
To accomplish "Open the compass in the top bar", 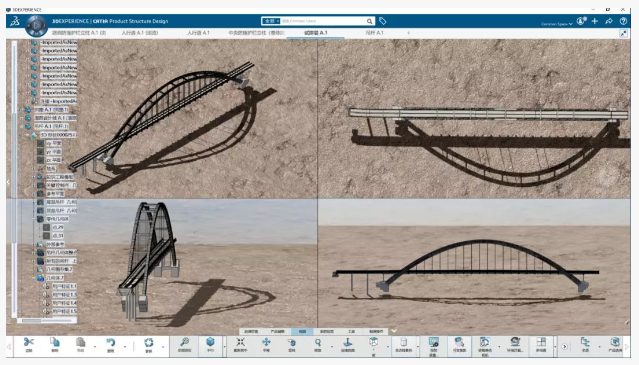I will pos(36,25).
